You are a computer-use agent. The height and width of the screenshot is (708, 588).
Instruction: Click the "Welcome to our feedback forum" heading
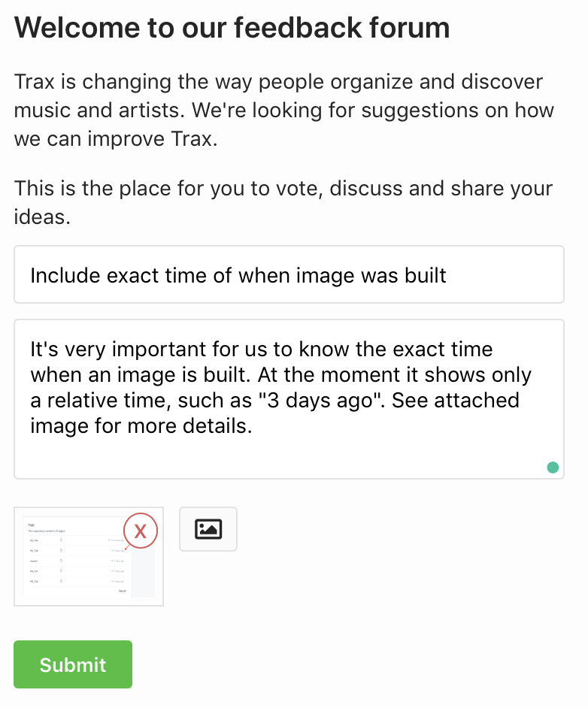(x=232, y=28)
